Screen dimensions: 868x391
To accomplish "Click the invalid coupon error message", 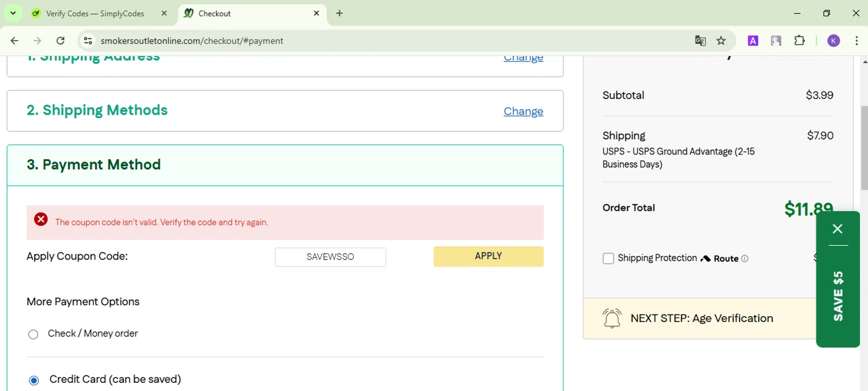I will click(161, 222).
